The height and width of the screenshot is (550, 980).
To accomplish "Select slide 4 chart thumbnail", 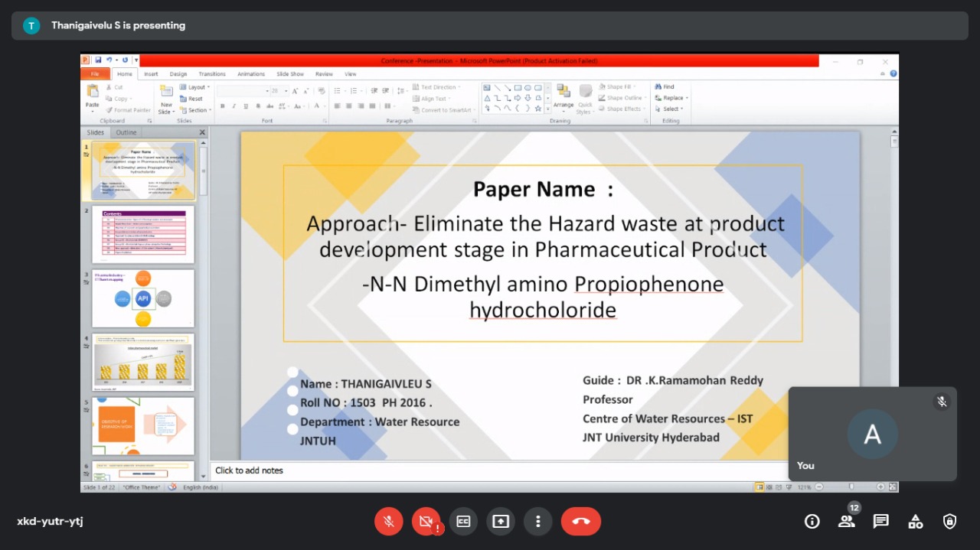I will pyautogui.click(x=143, y=362).
